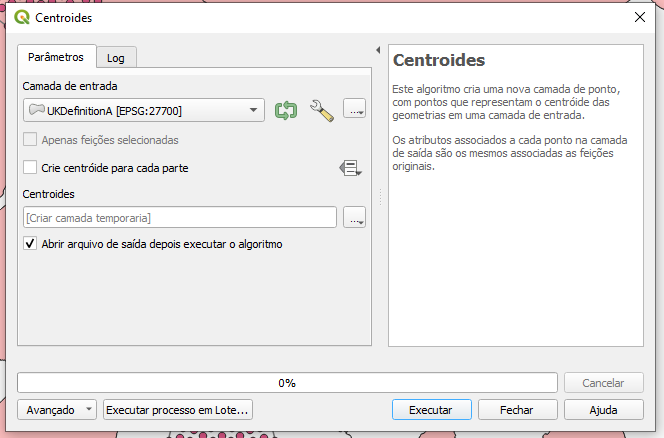The height and width of the screenshot is (438, 664).
Task: Toggle iterate over features for input layer
Action: pyautogui.click(x=286, y=109)
